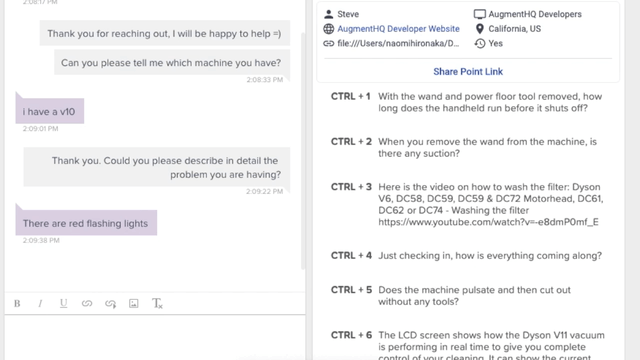This screenshot has height=360, width=640.
Task: Insert a link using the chain icon
Action: [x=87, y=303]
